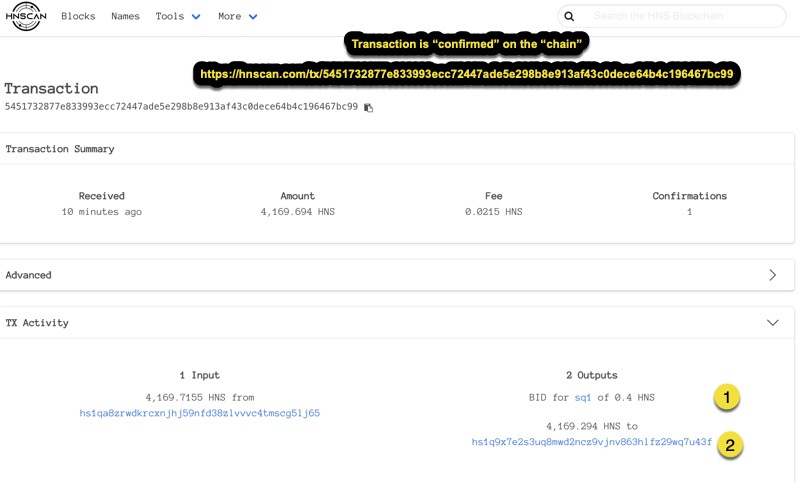This screenshot has height=482, width=800.
Task: Click the search magnifier icon
Action: (x=569, y=16)
